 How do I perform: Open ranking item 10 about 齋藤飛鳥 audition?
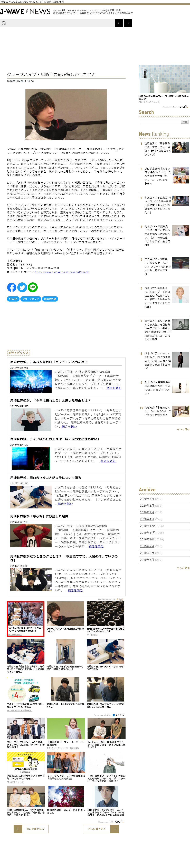164,411
